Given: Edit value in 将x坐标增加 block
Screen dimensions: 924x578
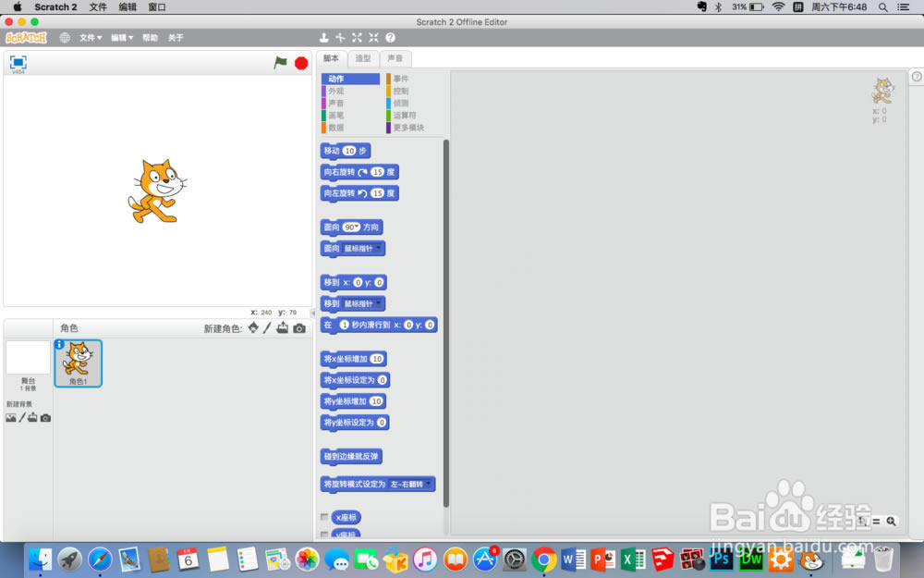Looking at the screenshot, I should click(x=377, y=359).
